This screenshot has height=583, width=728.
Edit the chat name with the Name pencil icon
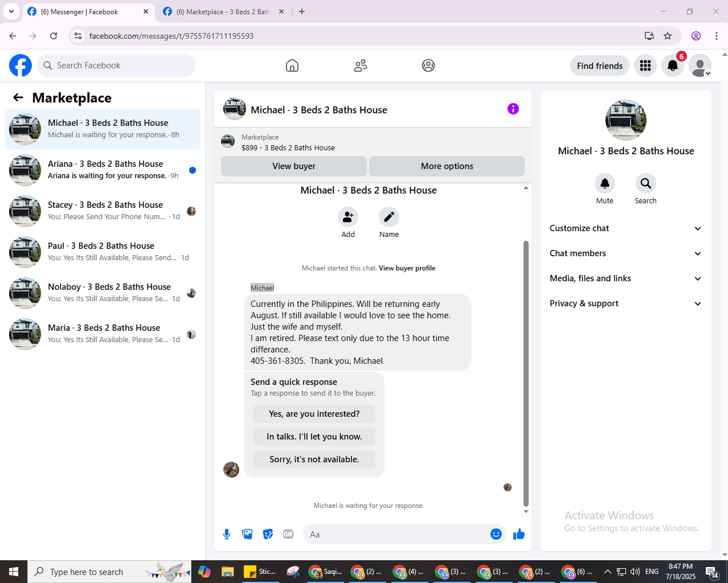[389, 217]
